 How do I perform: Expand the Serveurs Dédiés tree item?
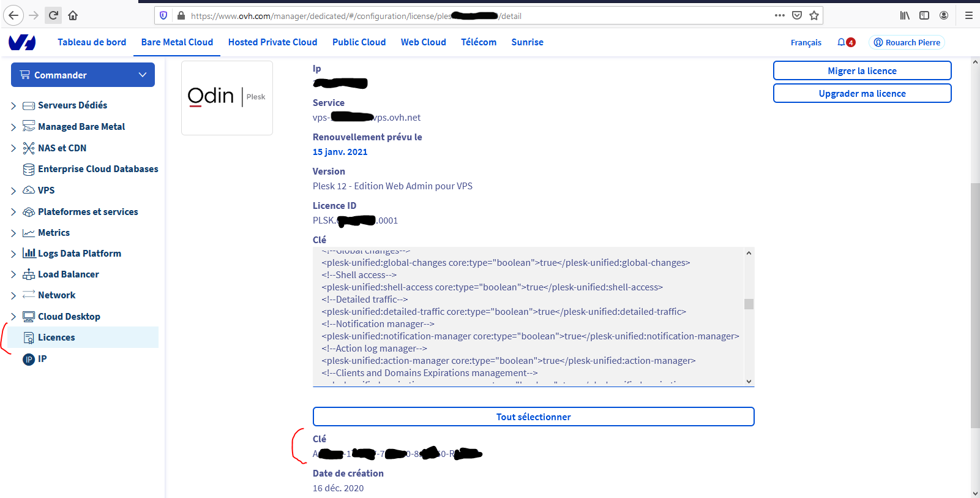(x=13, y=106)
